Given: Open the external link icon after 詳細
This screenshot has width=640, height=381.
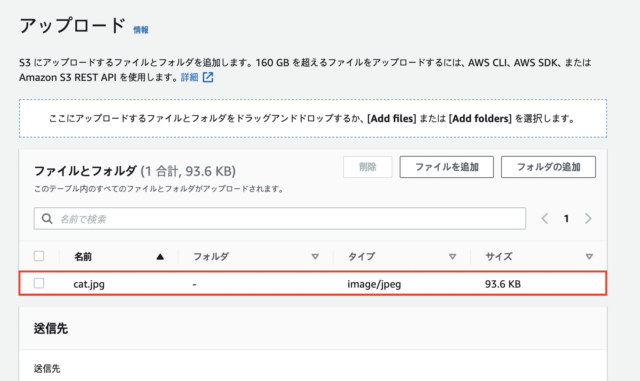Looking at the screenshot, I should [x=208, y=77].
